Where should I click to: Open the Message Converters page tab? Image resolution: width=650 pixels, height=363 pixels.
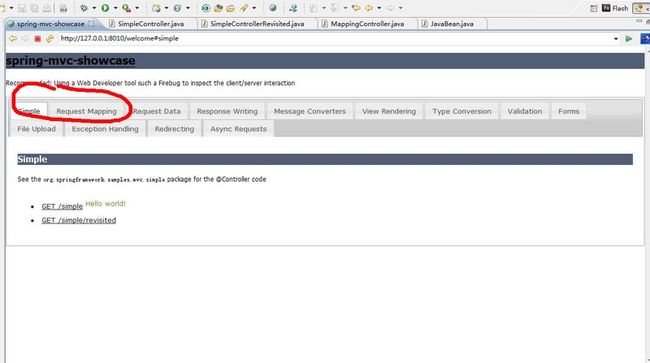coord(310,111)
